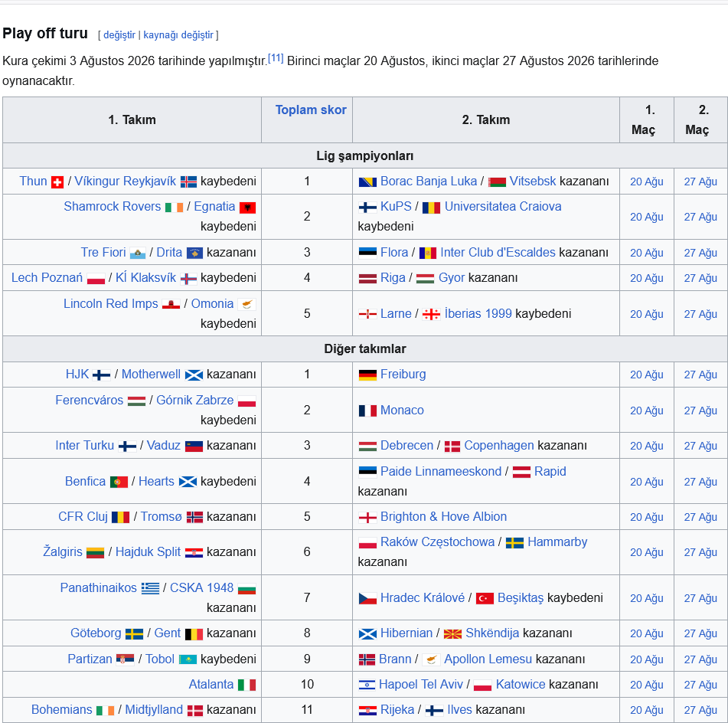Open the Ilves team link
The height and width of the screenshot is (723, 728).
[x=459, y=709]
